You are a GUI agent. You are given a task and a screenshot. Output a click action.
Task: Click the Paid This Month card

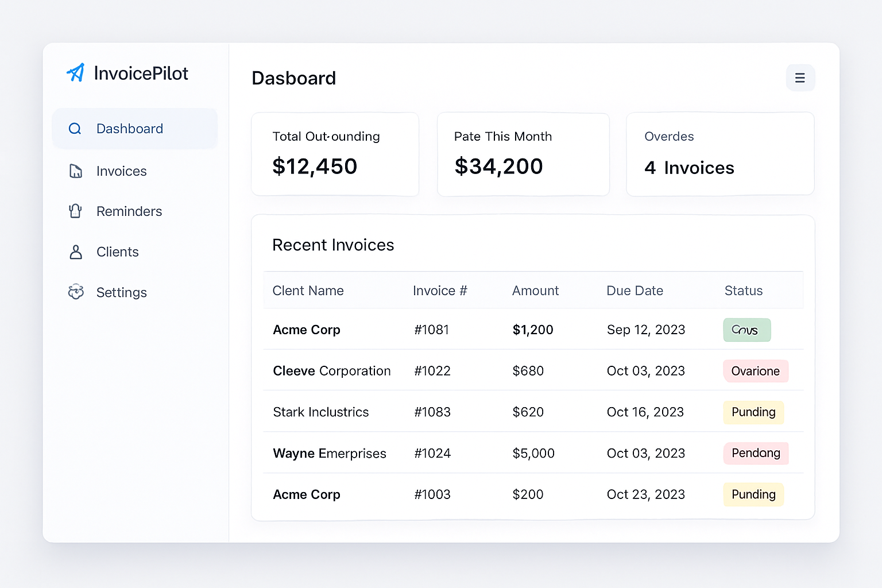[523, 154]
